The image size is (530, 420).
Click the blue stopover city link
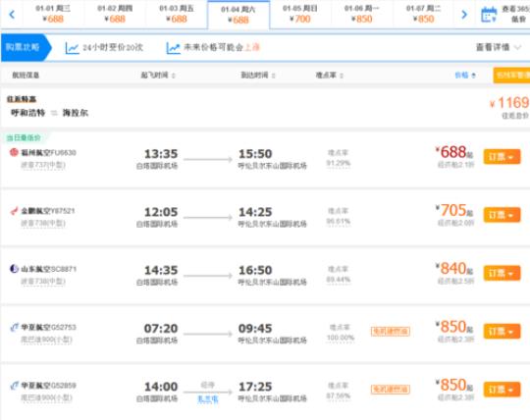click(x=207, y=399)
